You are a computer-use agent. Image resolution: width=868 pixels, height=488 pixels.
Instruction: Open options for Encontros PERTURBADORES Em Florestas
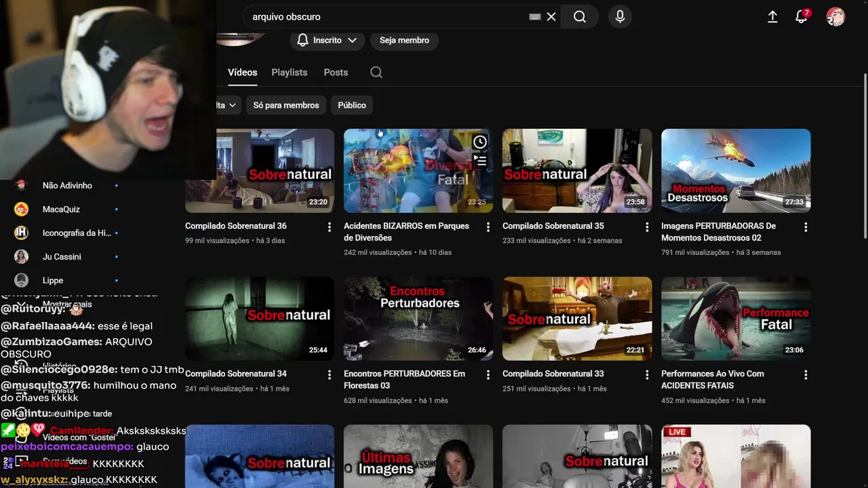point(488,375)
